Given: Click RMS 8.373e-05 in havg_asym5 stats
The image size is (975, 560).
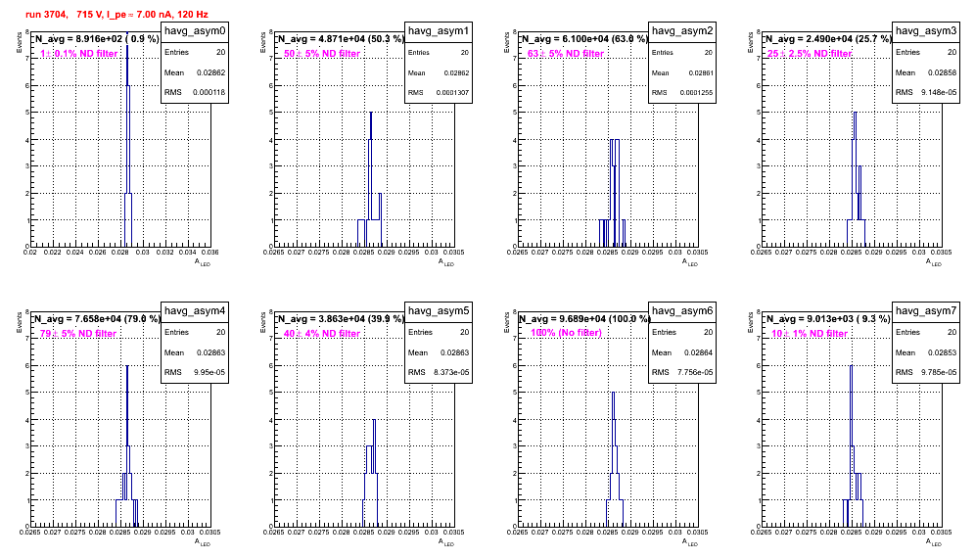Looking at the screenshot, I should 439,372.
